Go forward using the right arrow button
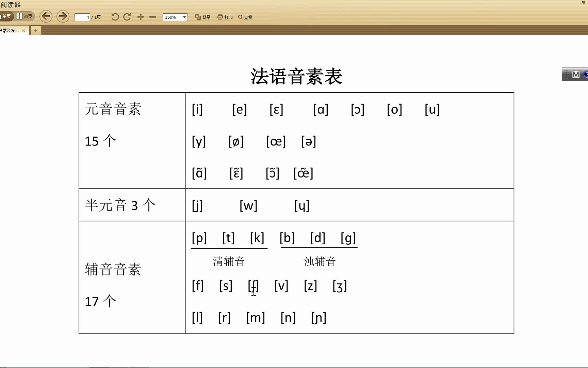 click(x=63, y=16)
